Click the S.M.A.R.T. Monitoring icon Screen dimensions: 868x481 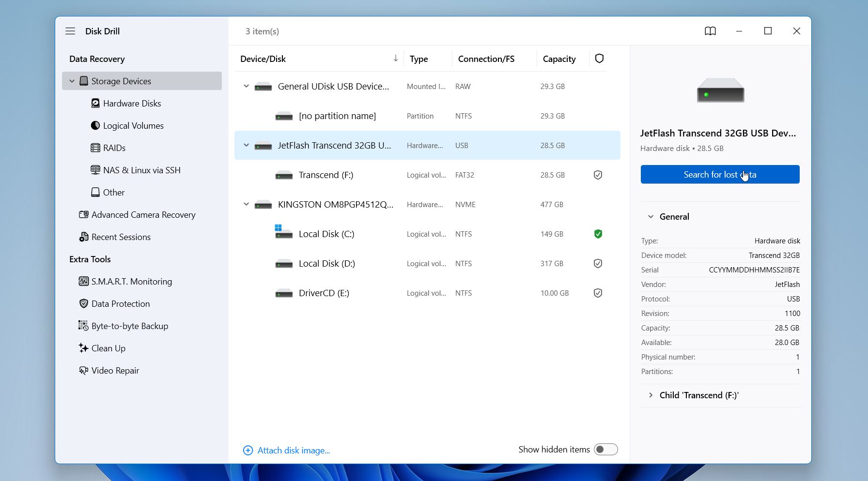pyautogui.click(x=84, y=281)
